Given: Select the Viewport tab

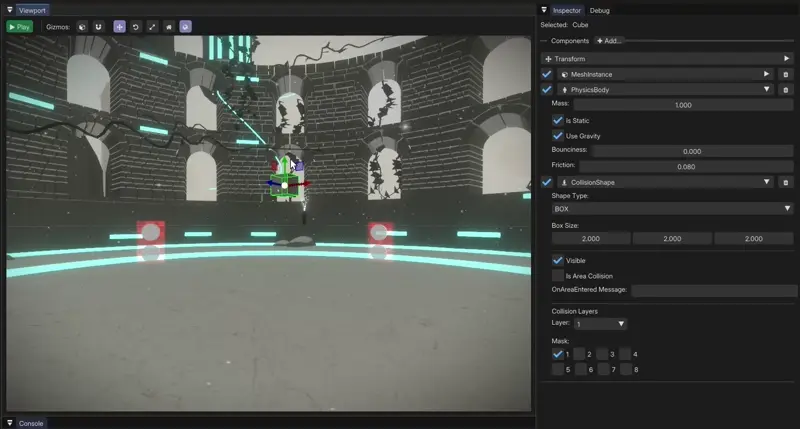Looking at the screenshot, I should click(x=32, y=10).
